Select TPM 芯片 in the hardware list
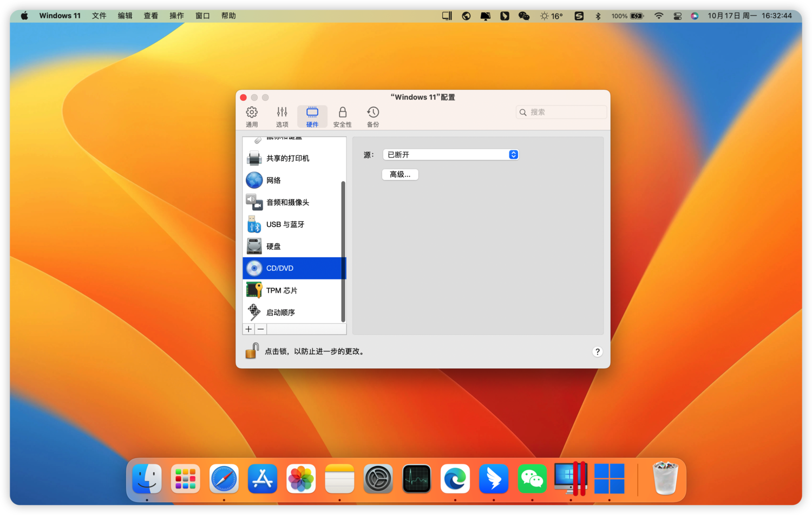 tap(294, 290)
